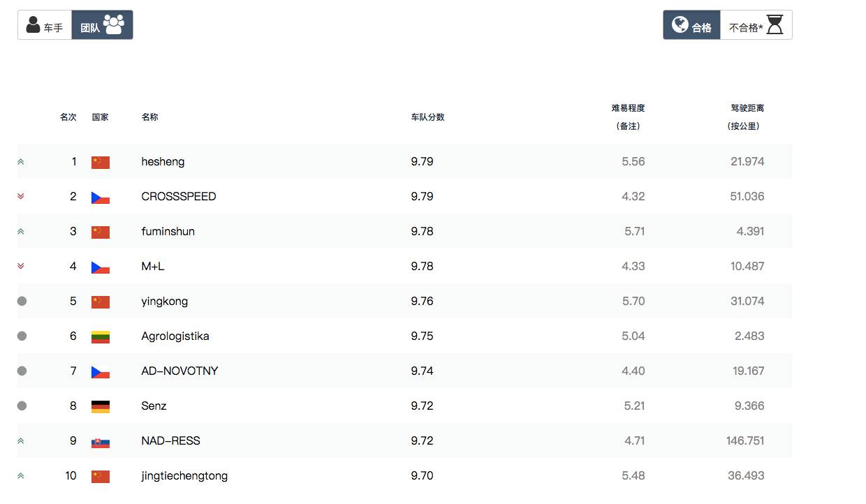Select NAD-RESS's difficulty value 4.71
The height and width of the screenshot is (504, 866).
633,440
